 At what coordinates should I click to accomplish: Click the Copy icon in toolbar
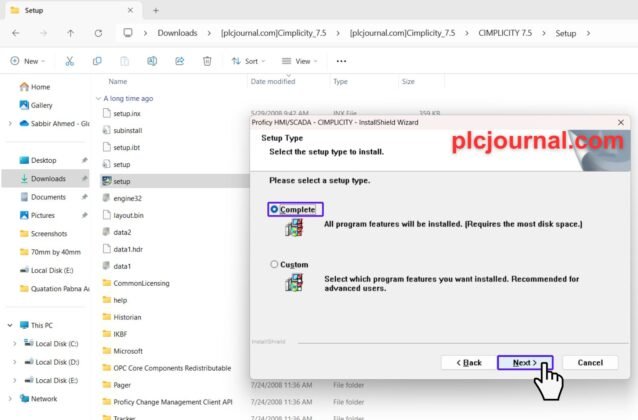click(97, 61)
